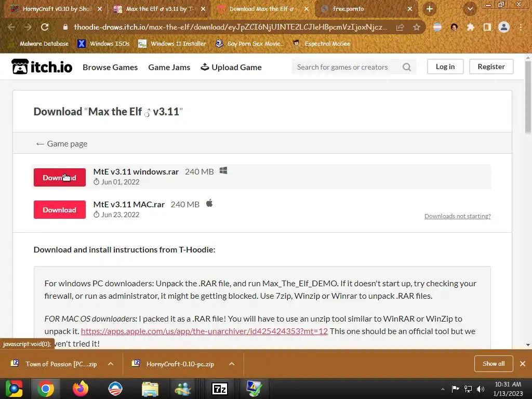Show hidden tray icons arrow

point(443,389)
